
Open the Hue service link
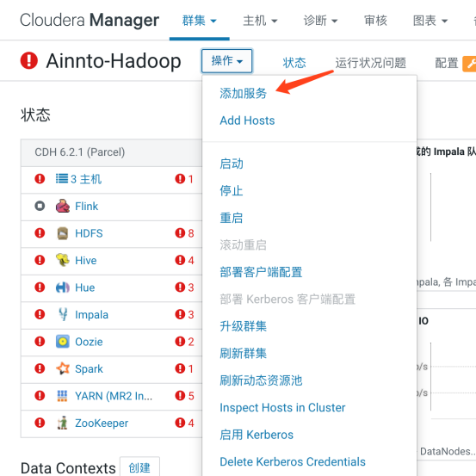[85, 287]
